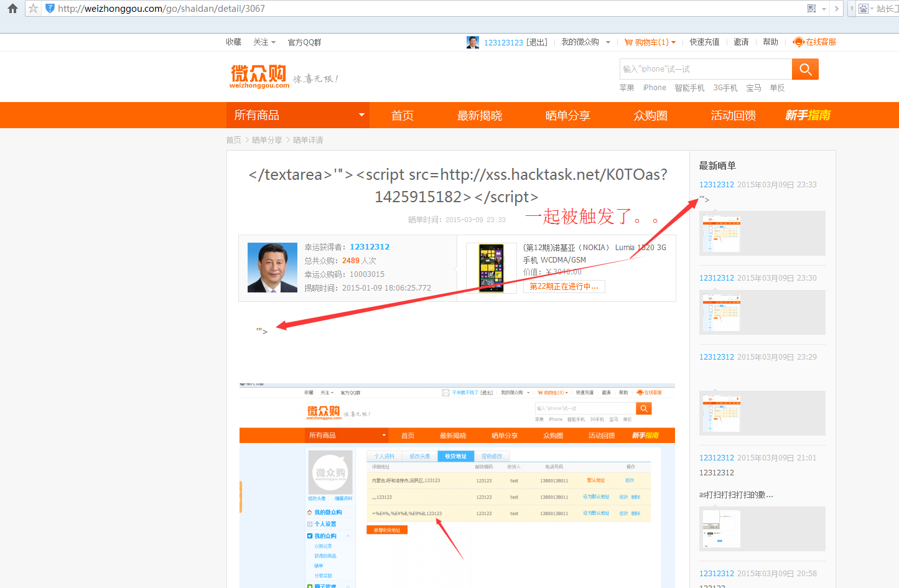Click the winner name 12312312 link
Screen dimensions: 899x588
(x=370, y=247)
